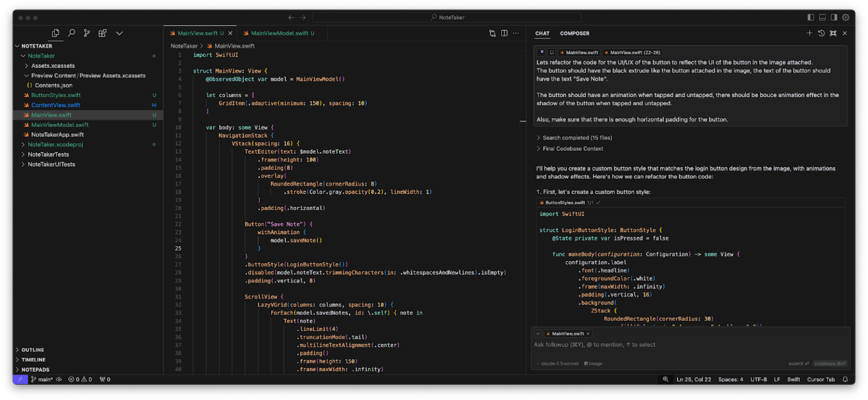The image size is (868, 400).
Task: Expand the Final Codebase Context section
Action: 572,150
